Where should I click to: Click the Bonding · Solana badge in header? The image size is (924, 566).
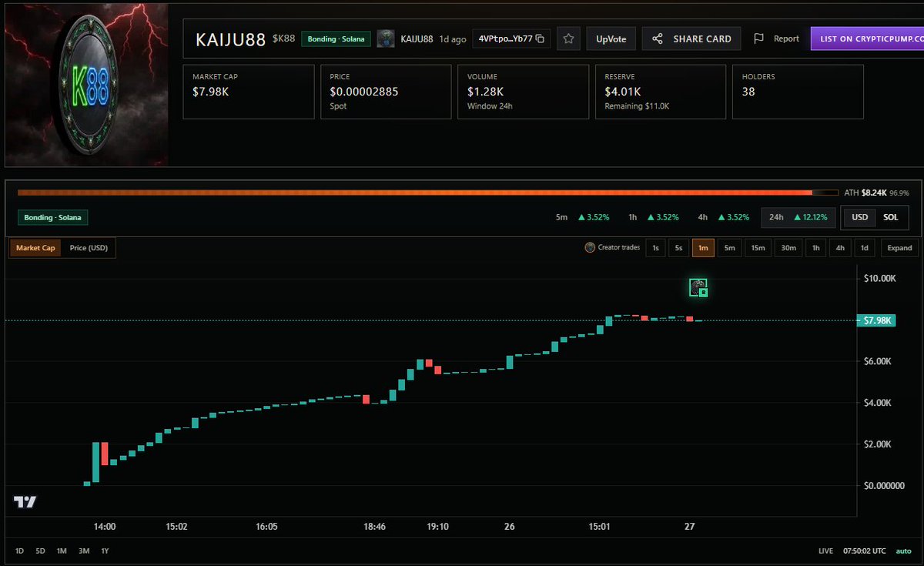click(336, 39)
